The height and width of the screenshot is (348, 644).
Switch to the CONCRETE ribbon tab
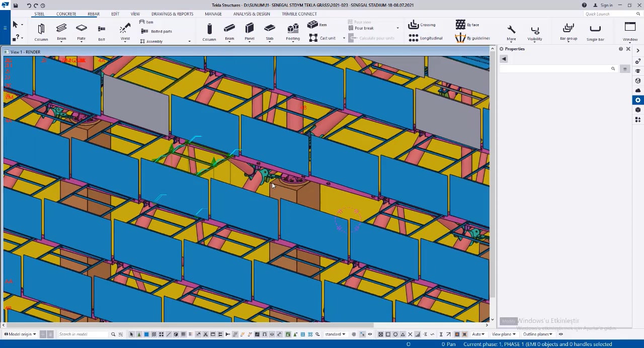(x=66, y=14)
